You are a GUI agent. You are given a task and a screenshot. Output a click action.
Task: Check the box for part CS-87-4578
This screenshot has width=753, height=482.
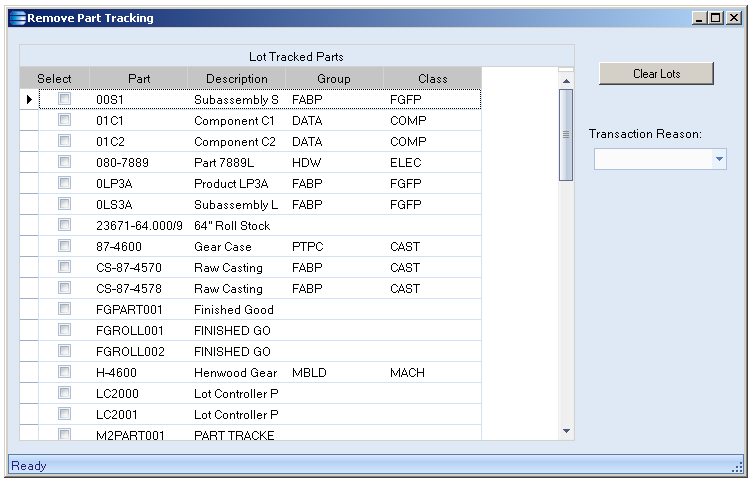(x=64, y=288)
